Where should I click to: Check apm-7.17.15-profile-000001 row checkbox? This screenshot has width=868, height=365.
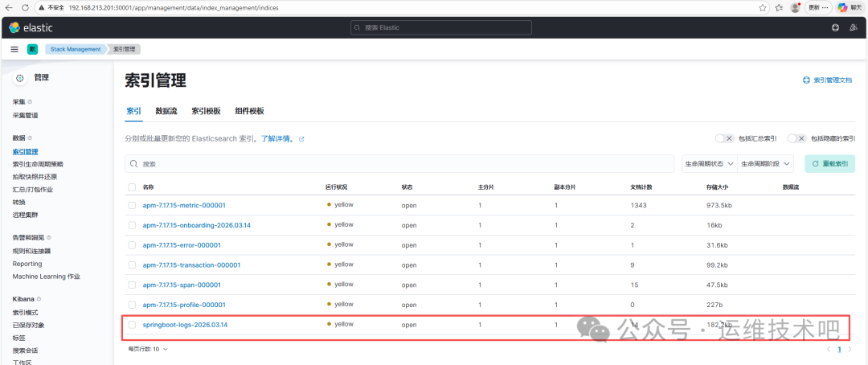point(132,306)
